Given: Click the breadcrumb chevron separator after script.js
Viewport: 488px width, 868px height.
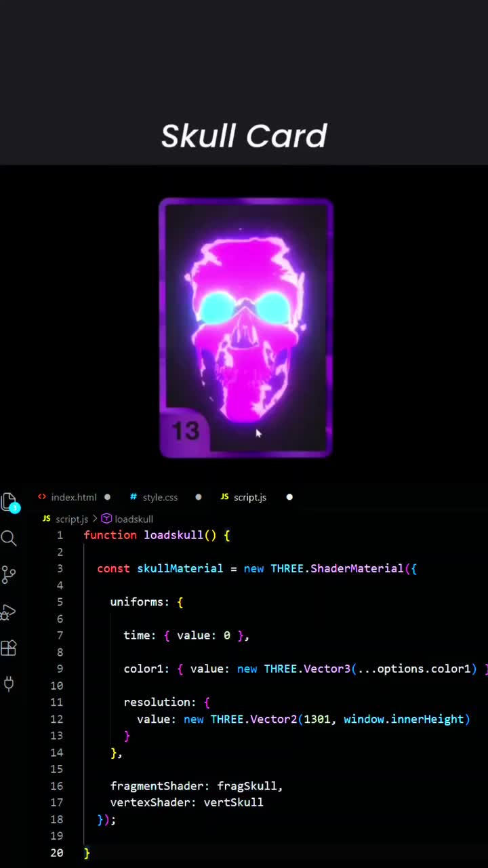Looking at the screenshot, I should point(94,519).
